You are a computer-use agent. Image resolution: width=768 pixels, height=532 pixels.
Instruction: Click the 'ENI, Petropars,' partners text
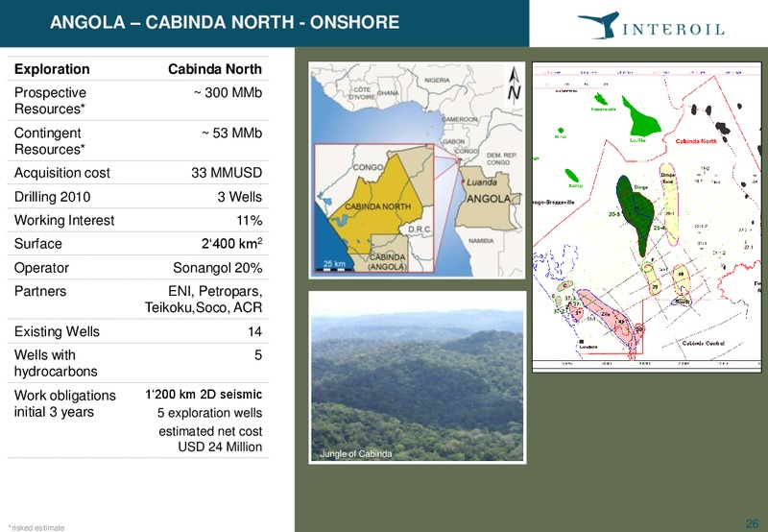coord(215,292)
